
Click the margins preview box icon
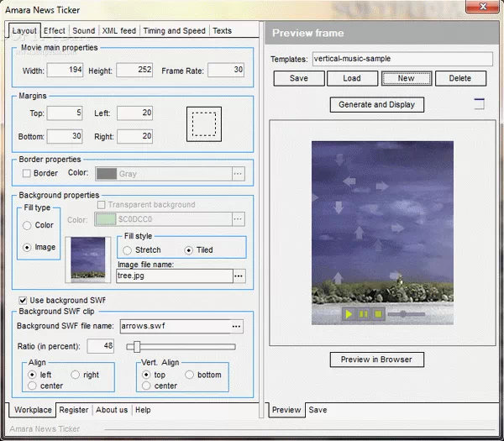203,123
